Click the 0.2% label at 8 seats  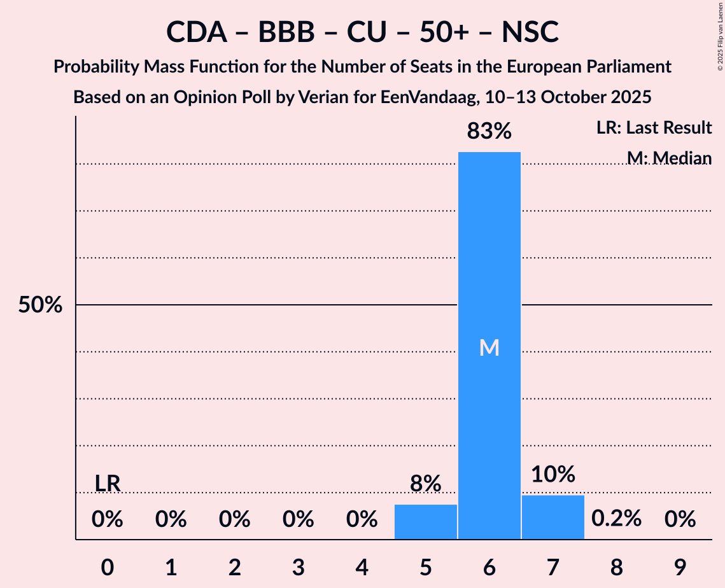click(x=616, y=519)
